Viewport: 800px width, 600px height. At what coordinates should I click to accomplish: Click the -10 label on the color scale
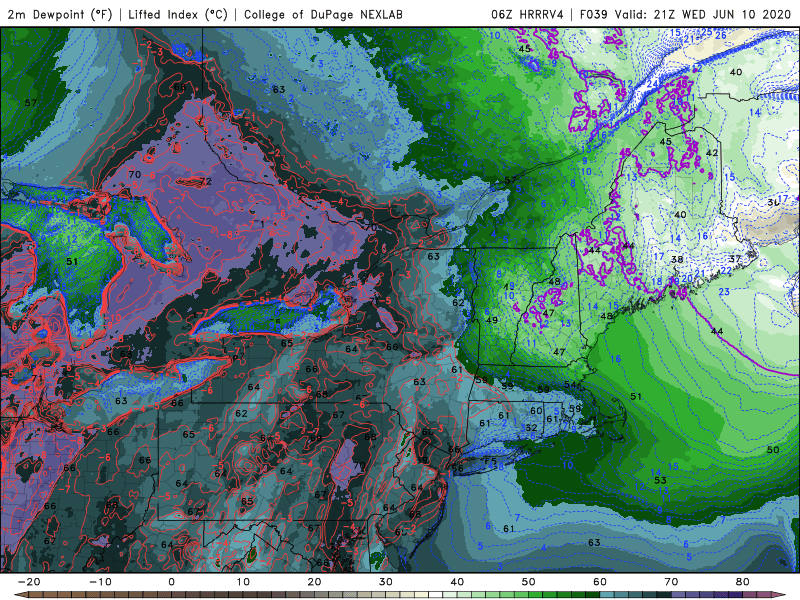pyautogui.click(x=100, y=582)
